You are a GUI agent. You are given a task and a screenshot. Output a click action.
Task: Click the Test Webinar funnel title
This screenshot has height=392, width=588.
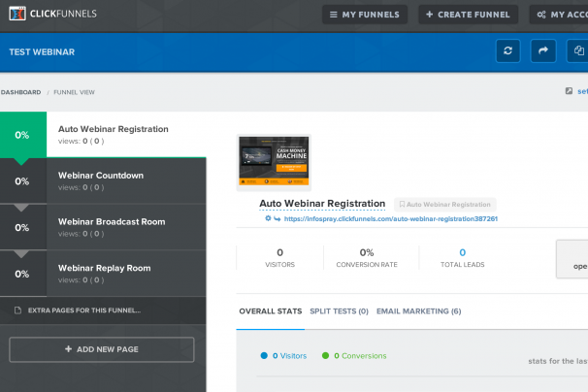coord(42,52)
